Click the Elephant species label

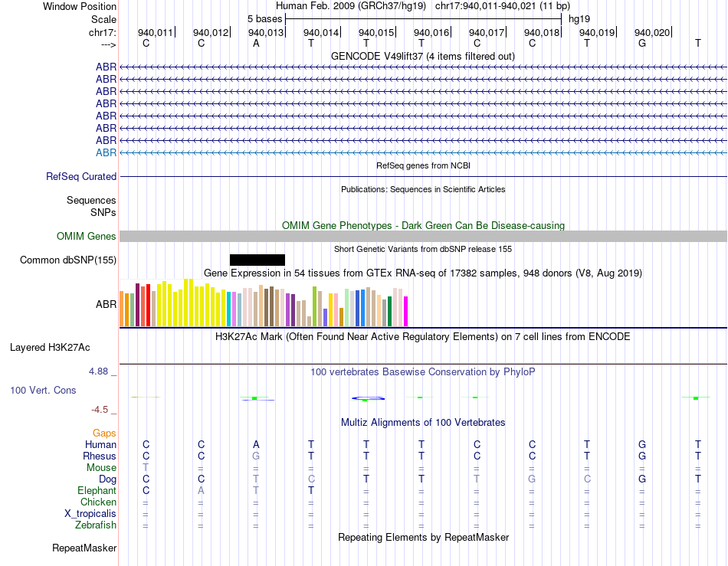coord(97,490)
